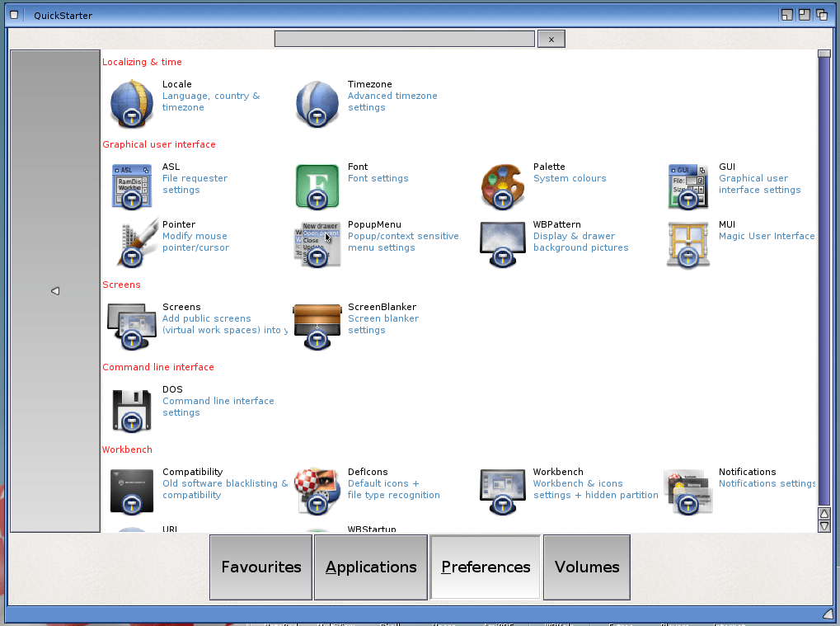
Task: Open the WBPattern background pictures icon
Action: click(x=503, y=243)
